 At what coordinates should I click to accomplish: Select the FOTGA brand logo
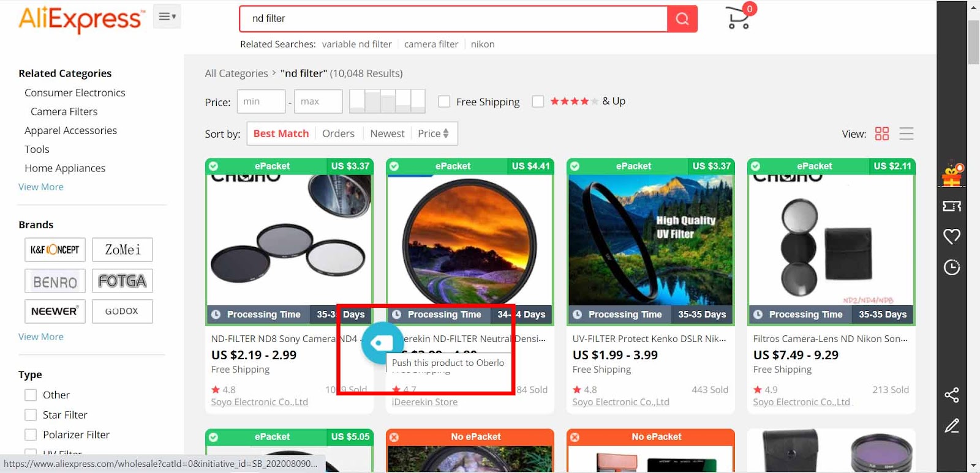click(x=123, y=281)
